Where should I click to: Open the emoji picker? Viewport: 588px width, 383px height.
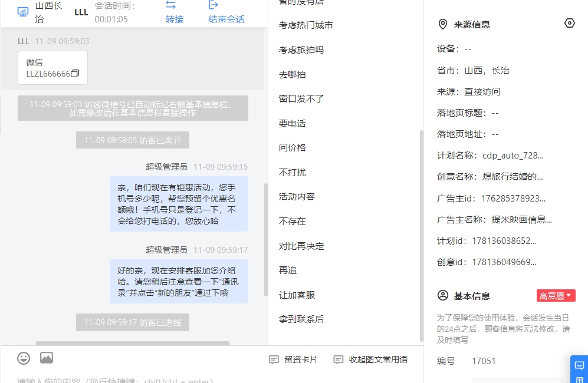coord(24,358)
